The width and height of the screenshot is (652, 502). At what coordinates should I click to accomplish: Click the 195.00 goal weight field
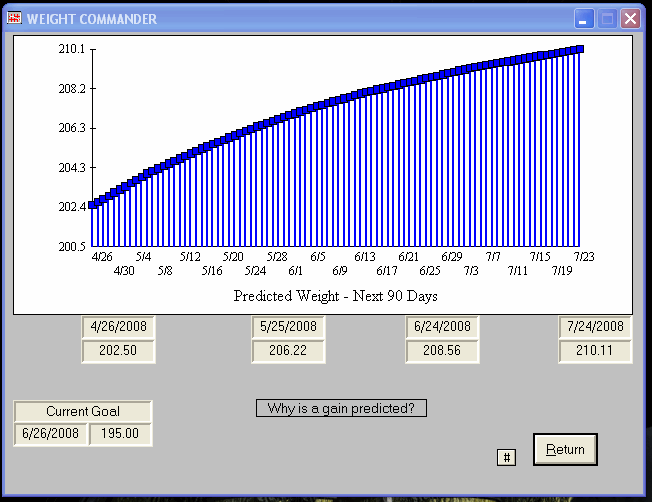point(120,435)
